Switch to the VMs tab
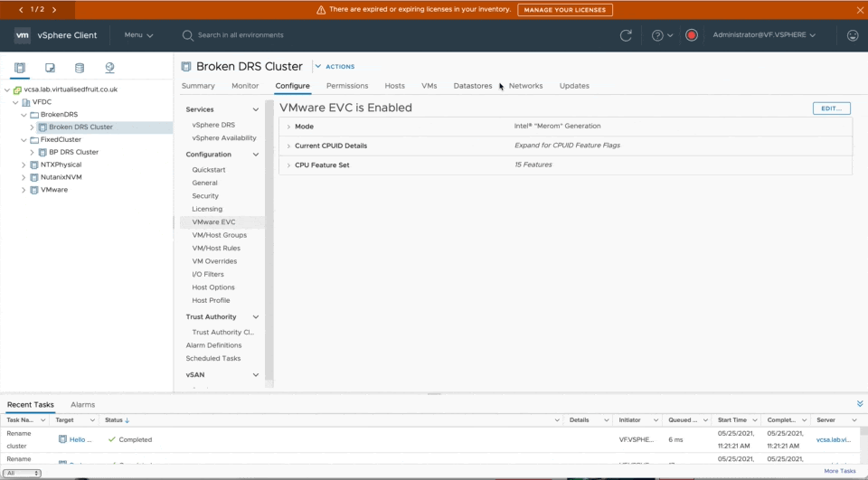This screenshot has width=868, height=480. coord(429,86)
